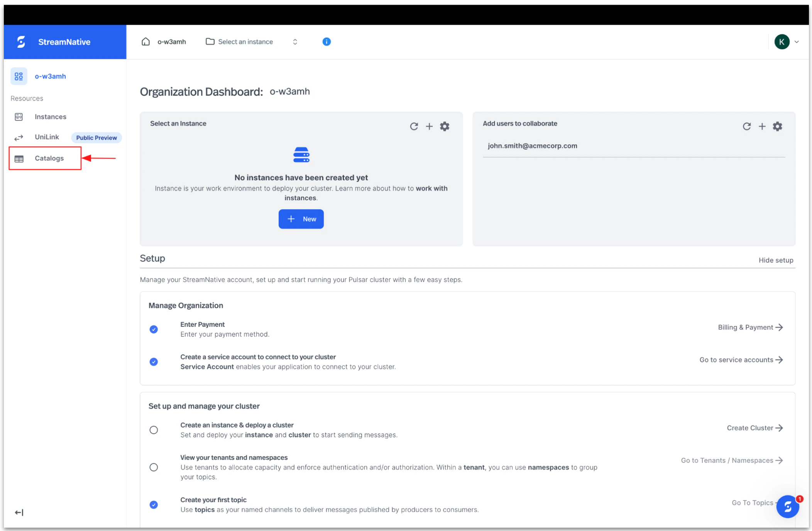The image size is (812, 531).
Task: Click the Resources section label
Action: 27,98
